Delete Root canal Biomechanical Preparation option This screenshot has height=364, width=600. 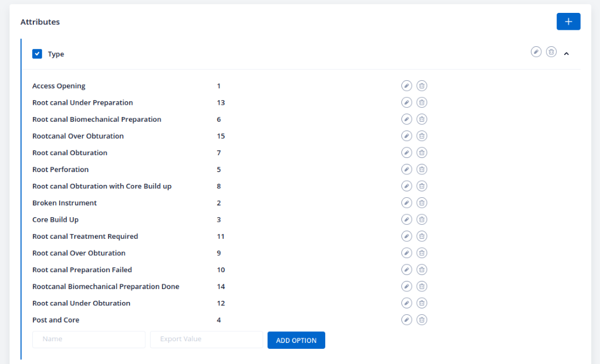(422, 119)
